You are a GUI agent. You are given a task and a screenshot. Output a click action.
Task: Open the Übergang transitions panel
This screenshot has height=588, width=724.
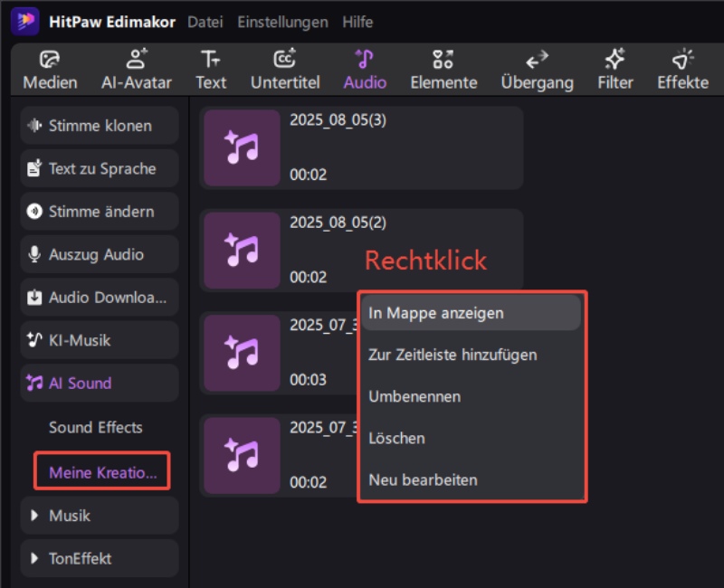(x=537, y=71)
